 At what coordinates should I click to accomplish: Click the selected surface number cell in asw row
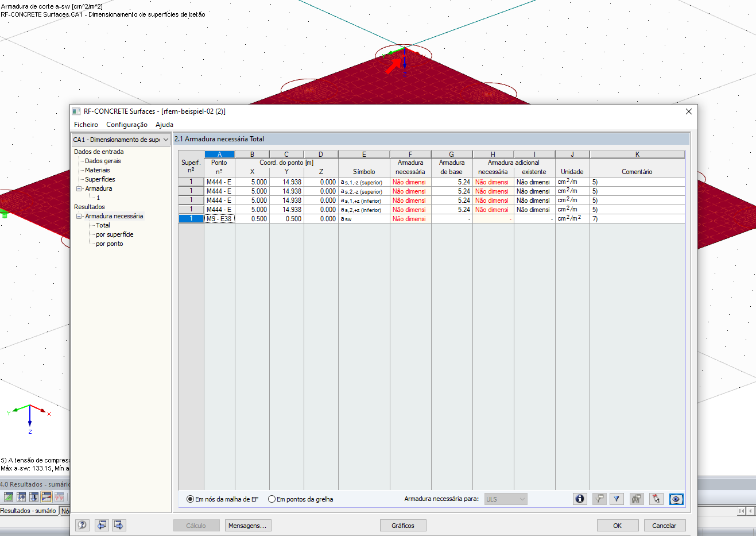(191, 219)
